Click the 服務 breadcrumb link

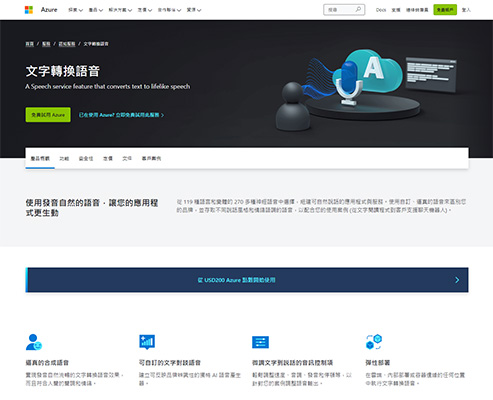[46, 44]
